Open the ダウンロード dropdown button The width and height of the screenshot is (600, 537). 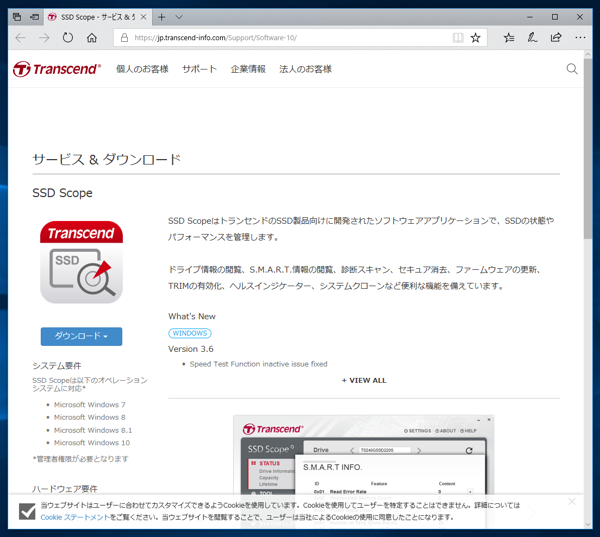pyautogui.click(x=82, y=336)
